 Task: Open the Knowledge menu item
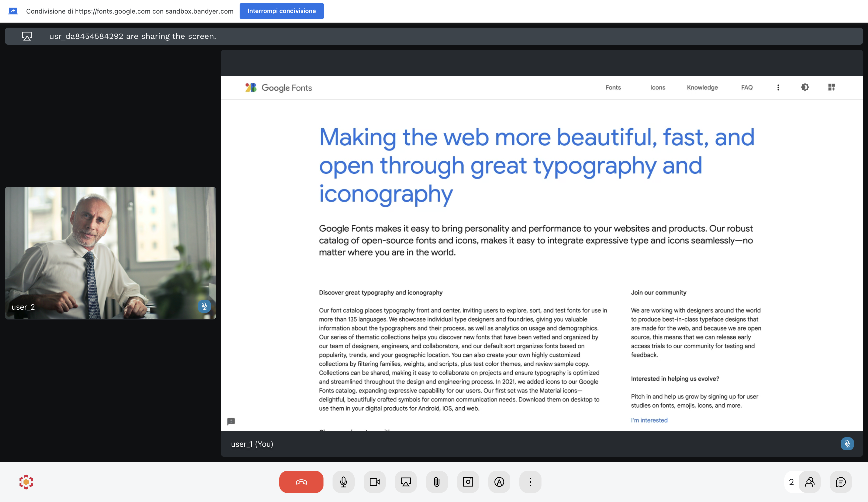(702, 87)
